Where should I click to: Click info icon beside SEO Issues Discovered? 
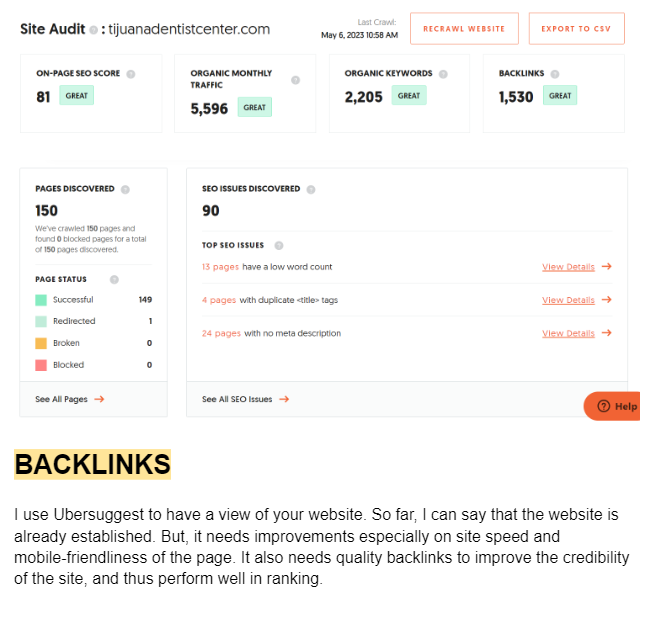click(x=311, y=189)
